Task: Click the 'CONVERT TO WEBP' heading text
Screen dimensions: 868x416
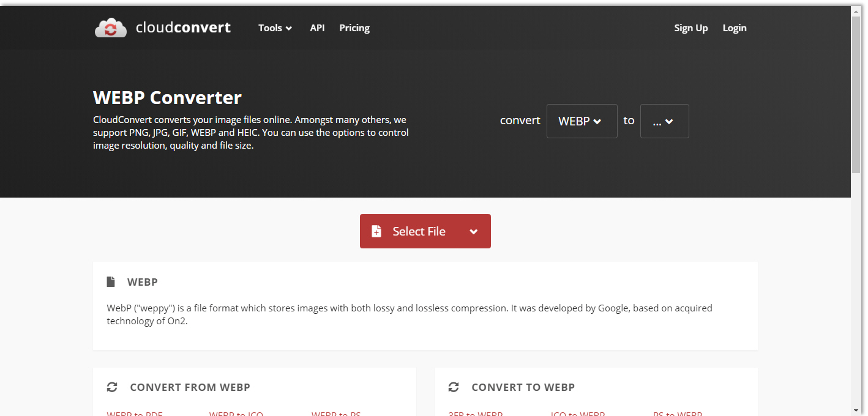Action: click(523, 387)
